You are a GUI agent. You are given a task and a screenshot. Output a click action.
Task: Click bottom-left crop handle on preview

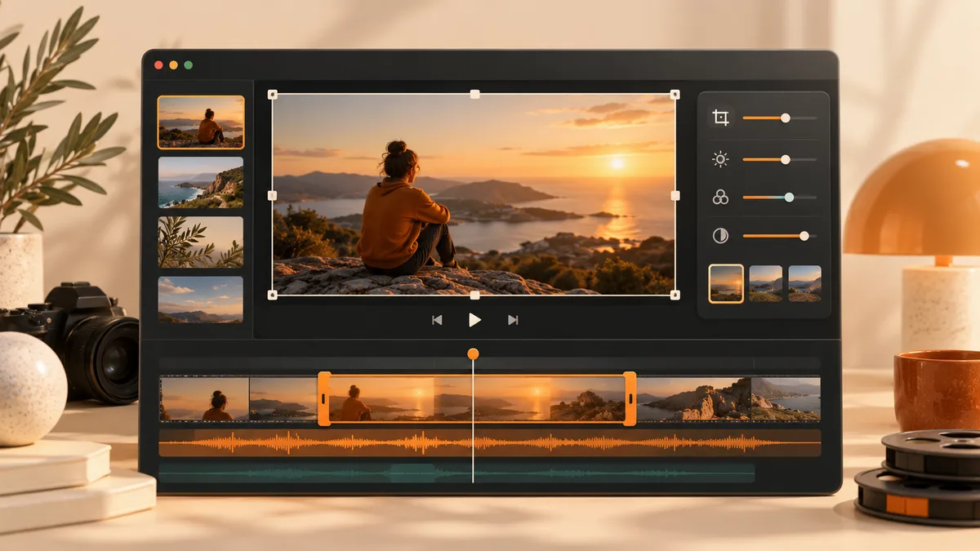tap(272, 295)
